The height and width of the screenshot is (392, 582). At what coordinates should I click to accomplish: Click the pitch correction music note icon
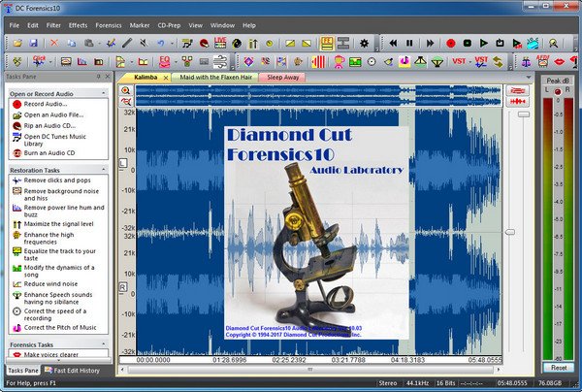pyautogui.click(x=404, y=62)
